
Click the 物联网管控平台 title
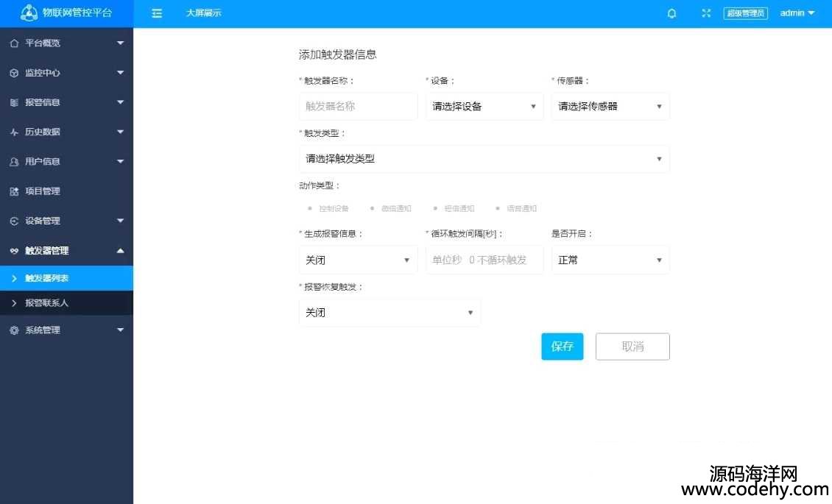click(x=77, y=13)
